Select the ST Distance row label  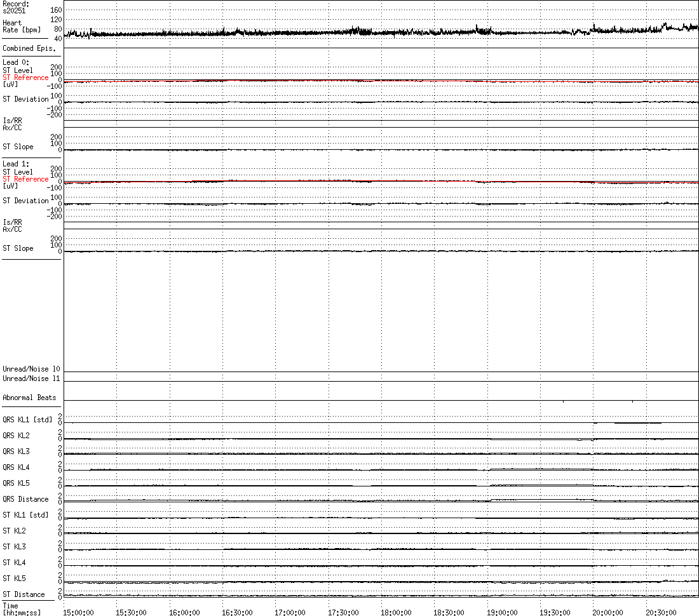click(24, 594)
